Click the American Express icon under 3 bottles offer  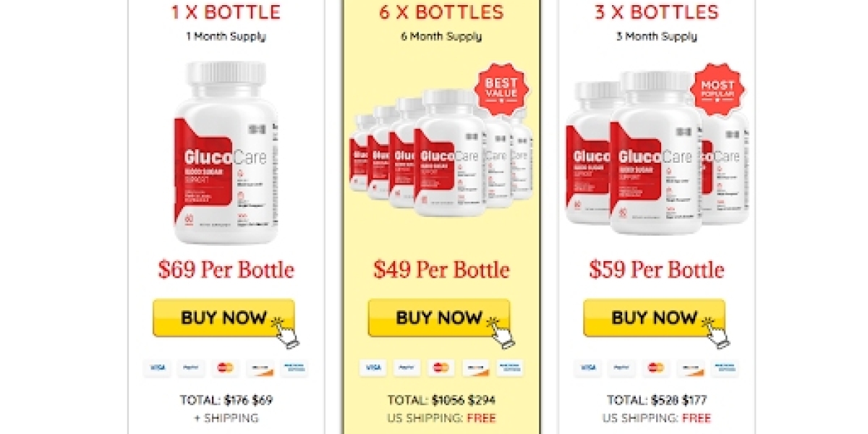tap(725, 368)
